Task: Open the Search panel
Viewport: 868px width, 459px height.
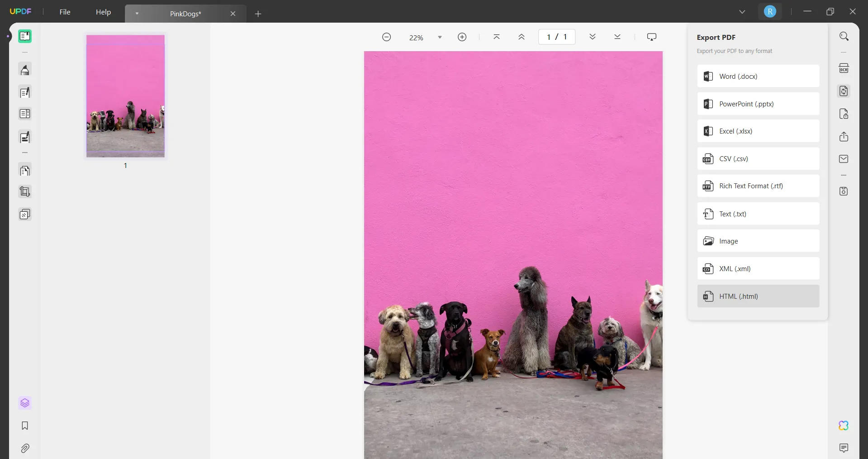Action: (x=844, y=36)
